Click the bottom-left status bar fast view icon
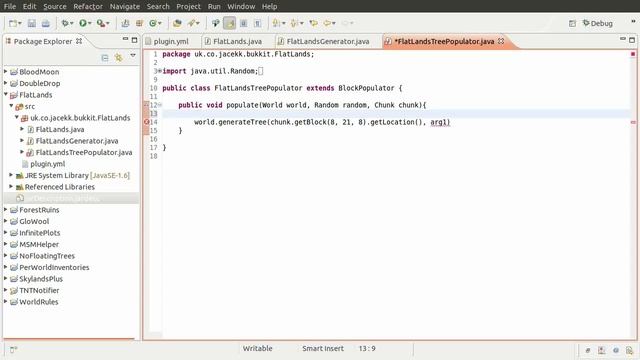 [13, 349]
